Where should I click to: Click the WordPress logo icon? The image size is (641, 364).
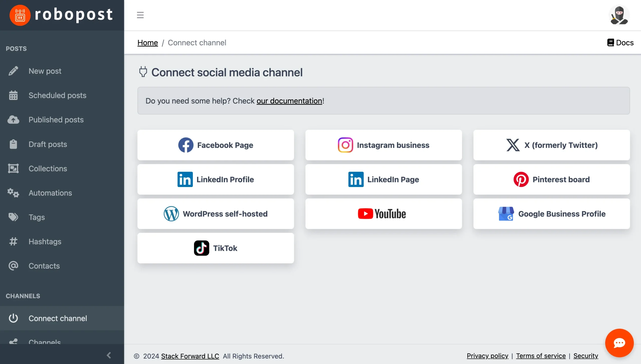[x=171, y=214]
